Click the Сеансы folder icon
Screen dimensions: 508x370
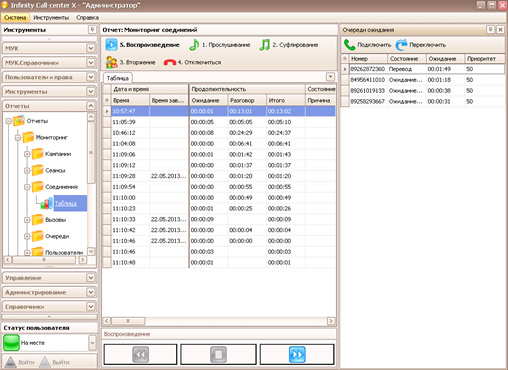(37, 170)
